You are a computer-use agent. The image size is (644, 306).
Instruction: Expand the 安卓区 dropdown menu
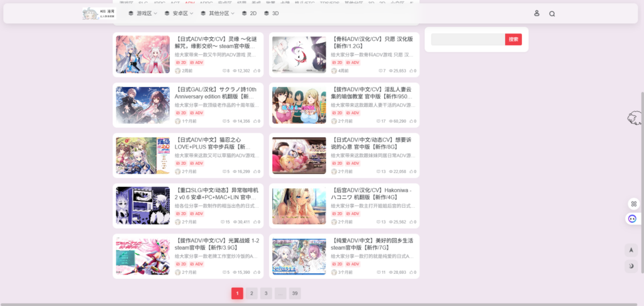pos(180,13)
